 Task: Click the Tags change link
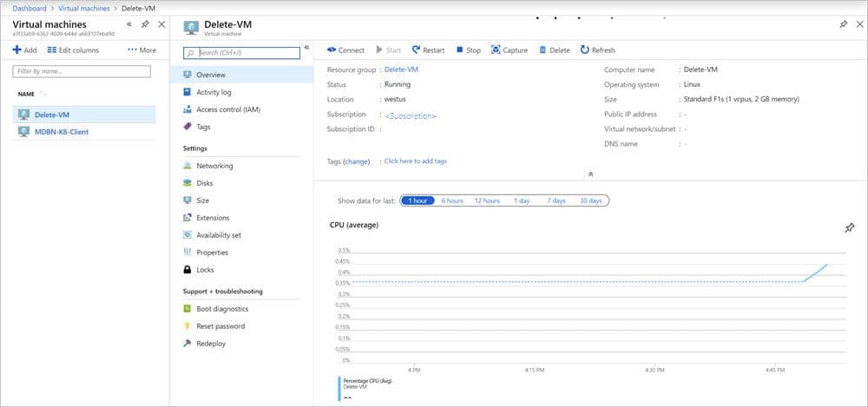tap(357, 161)
